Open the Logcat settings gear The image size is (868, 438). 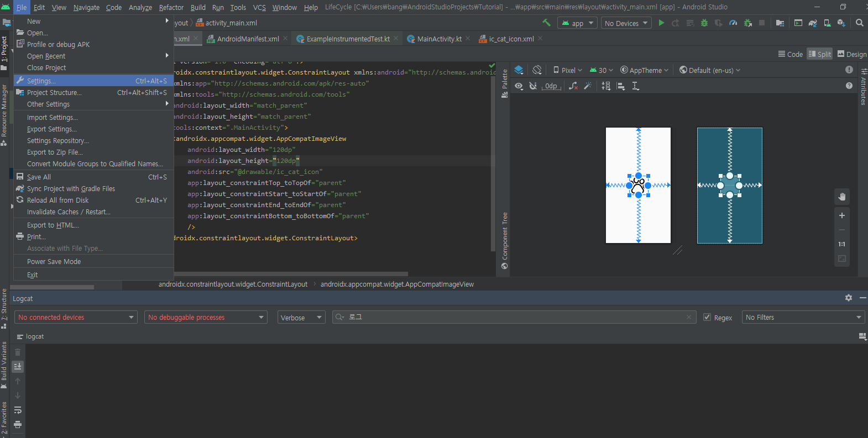tap(849, 298)
